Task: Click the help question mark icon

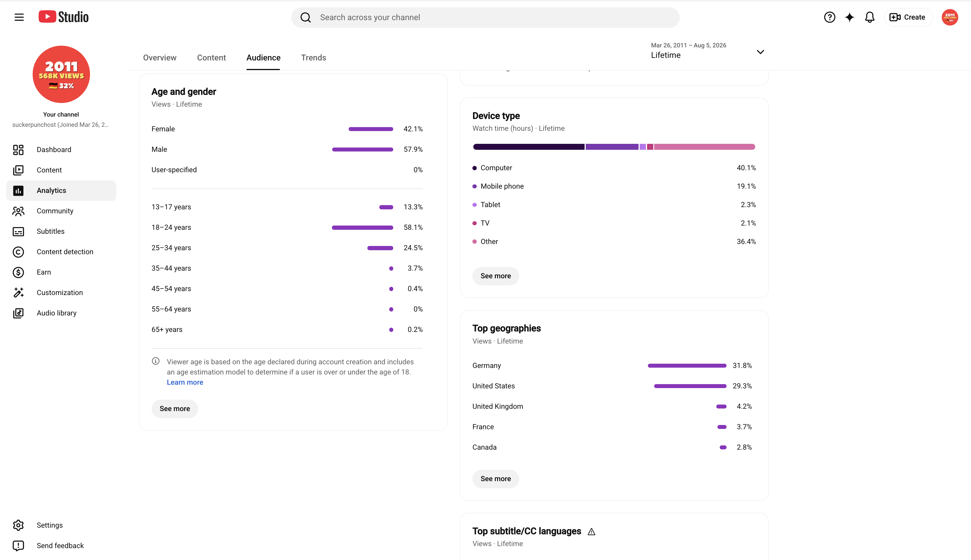Action: point(829,17)
